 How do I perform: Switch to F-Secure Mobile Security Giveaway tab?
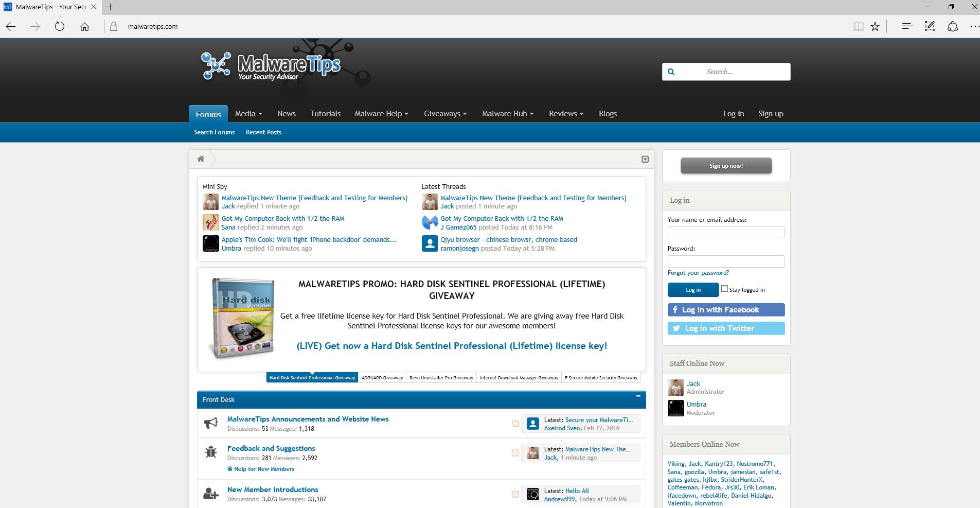tap(601, 378)
